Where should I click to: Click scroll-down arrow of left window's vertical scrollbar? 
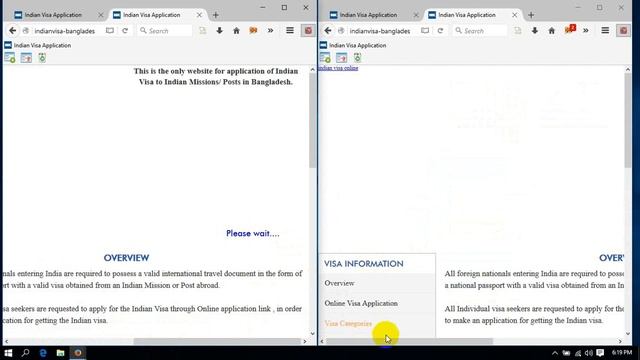pos(313,333)
